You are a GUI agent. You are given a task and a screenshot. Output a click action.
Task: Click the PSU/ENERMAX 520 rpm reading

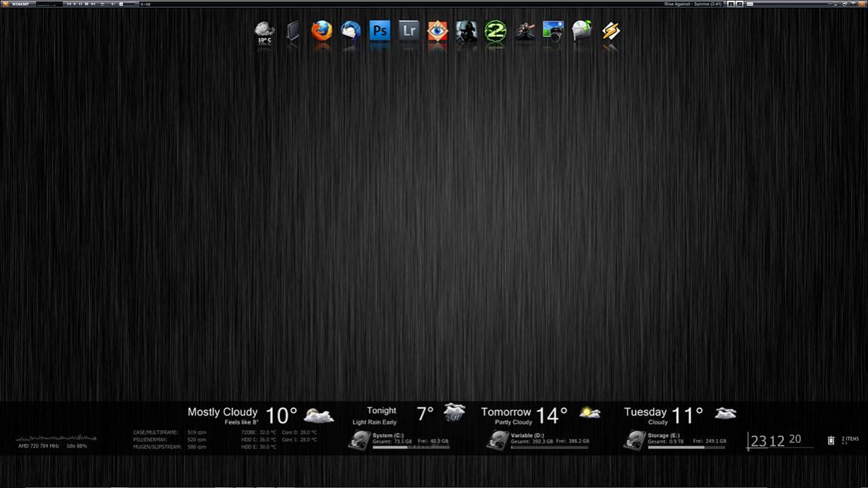click(x=170, y=439)
